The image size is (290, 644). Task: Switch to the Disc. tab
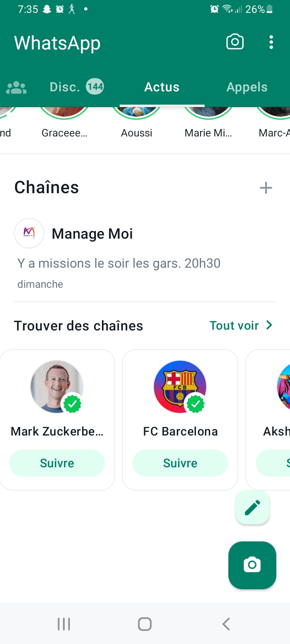[76, 87]
